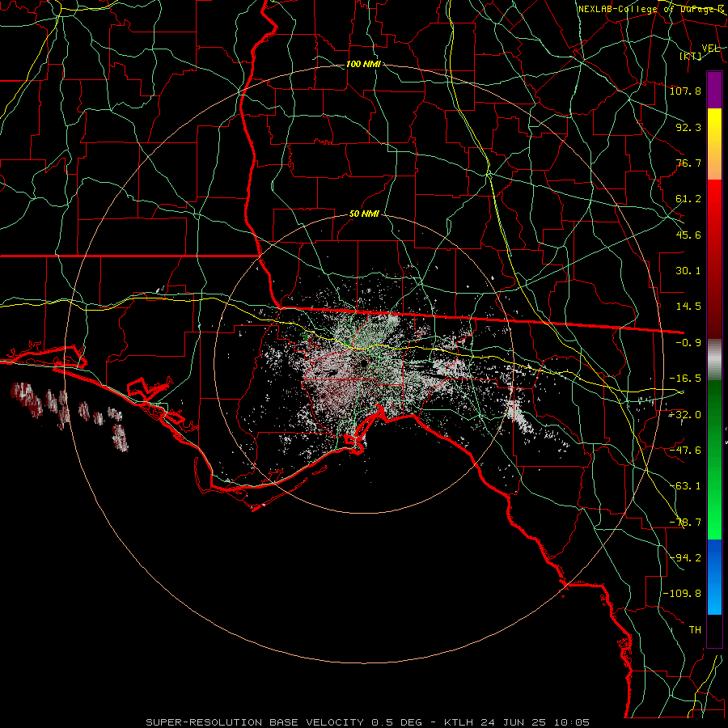Pick the yellow-orange segment of the color bar
The width and height of the screenshot is (728, 728).
tap(714, 144)
